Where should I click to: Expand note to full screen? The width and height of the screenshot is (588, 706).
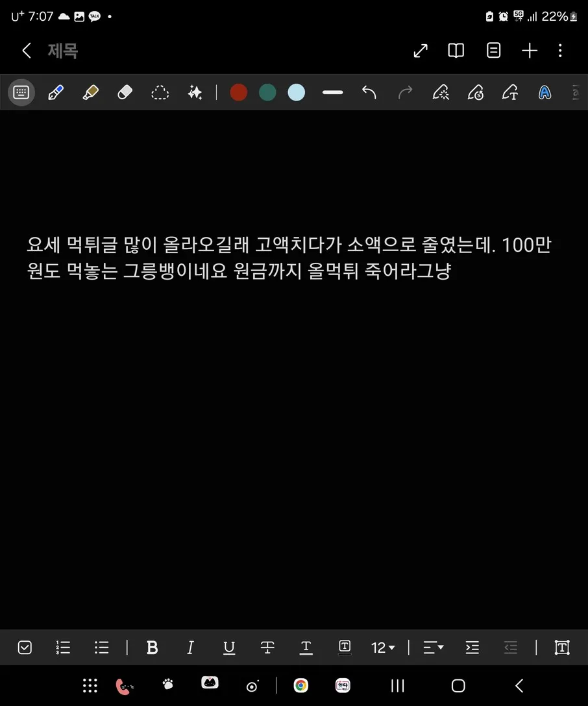(421, 51)
